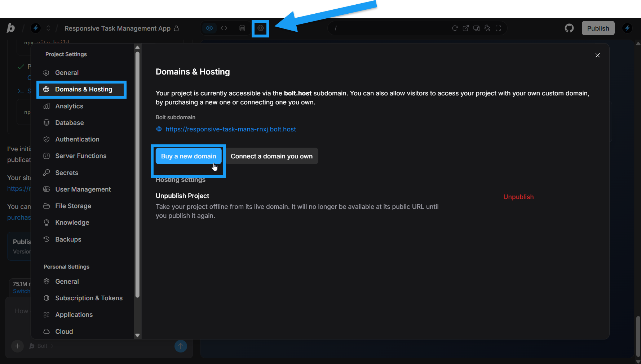Click the Buy a new domain button

click(x=189, y=156)
